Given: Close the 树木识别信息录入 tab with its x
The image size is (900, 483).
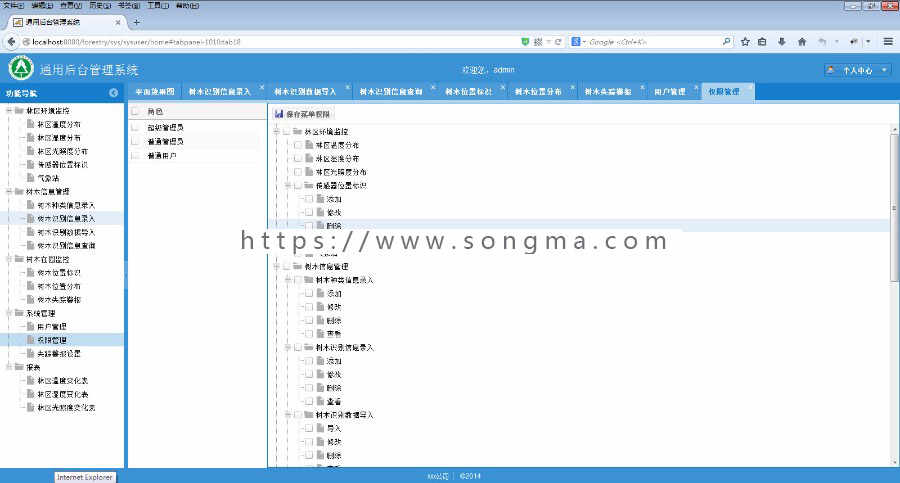Looking at the screenshot, I should (x=262, y=87).
